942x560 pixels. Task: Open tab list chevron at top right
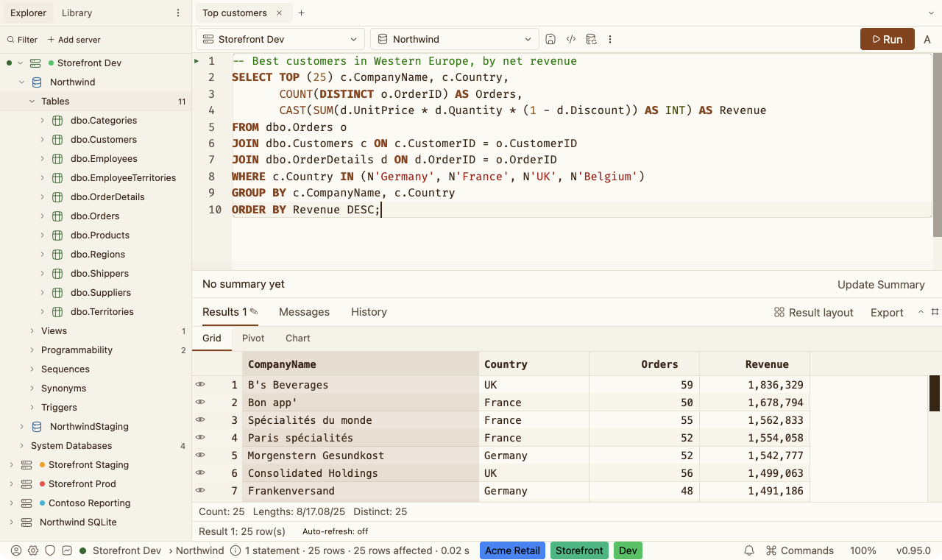931,13
